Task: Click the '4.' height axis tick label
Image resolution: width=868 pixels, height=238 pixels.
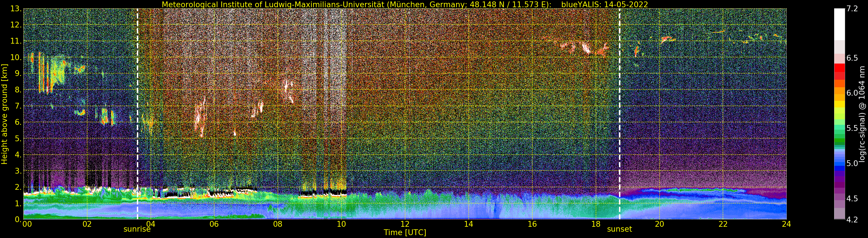Action: [18, 155]
